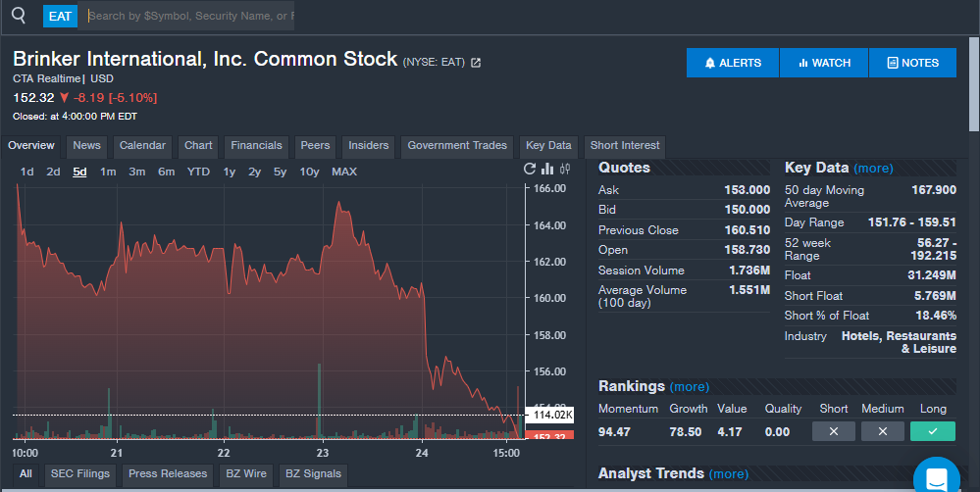Screen dimensions: 980x492
Task: Select the 2y chart range
Action: pos(254,172)
